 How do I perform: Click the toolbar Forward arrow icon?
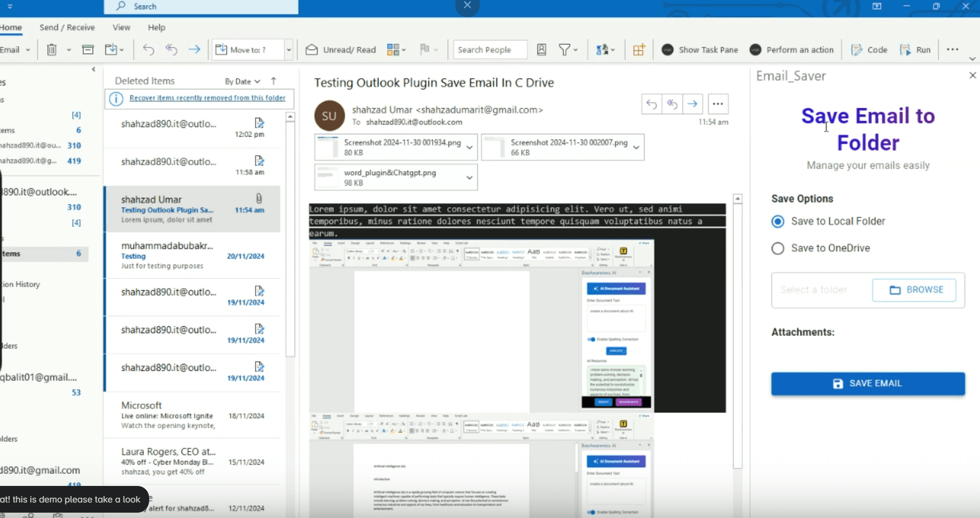pos(195,50)
